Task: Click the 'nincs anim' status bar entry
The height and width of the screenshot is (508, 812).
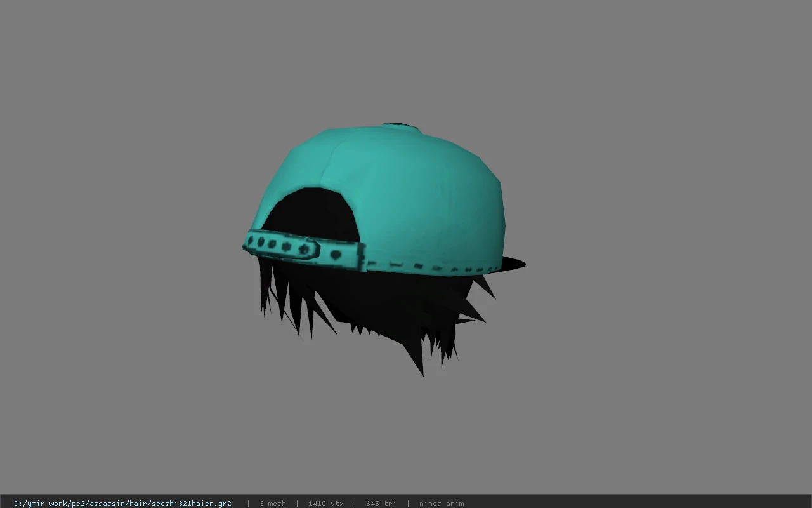Action: click(x=442, y=503)
